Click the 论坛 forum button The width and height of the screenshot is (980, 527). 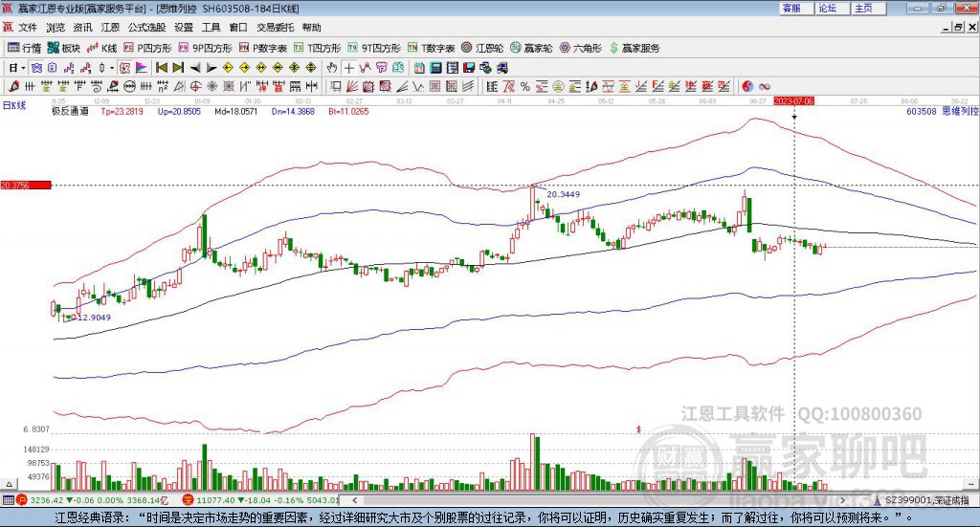point(828,8)
